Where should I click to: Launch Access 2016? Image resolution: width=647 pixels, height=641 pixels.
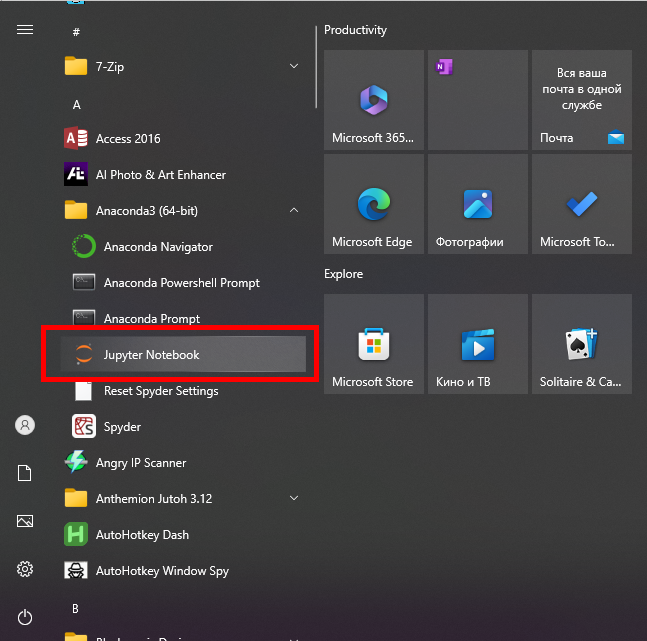pos(128,139)
